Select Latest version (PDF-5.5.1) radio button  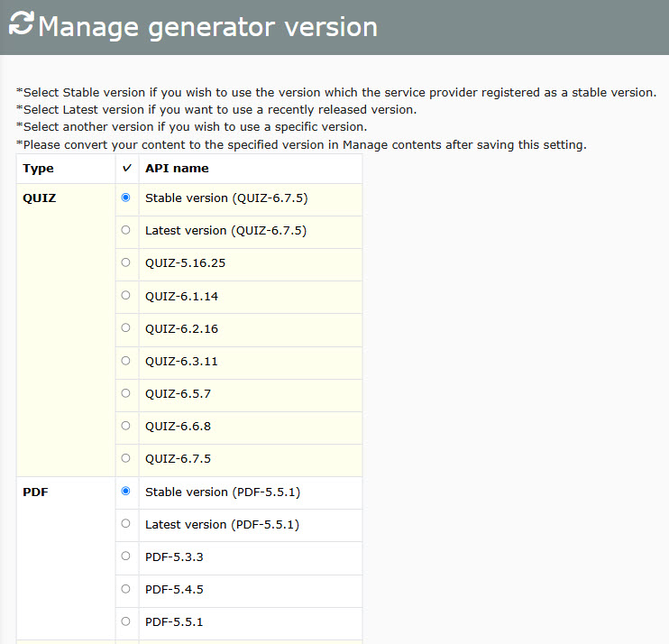[125, 524]
